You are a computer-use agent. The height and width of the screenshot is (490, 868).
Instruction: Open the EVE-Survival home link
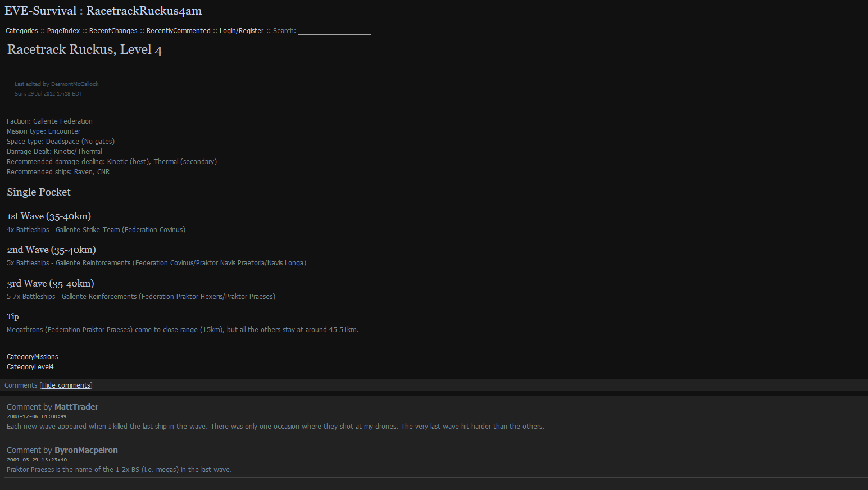[x=40, y=11]
